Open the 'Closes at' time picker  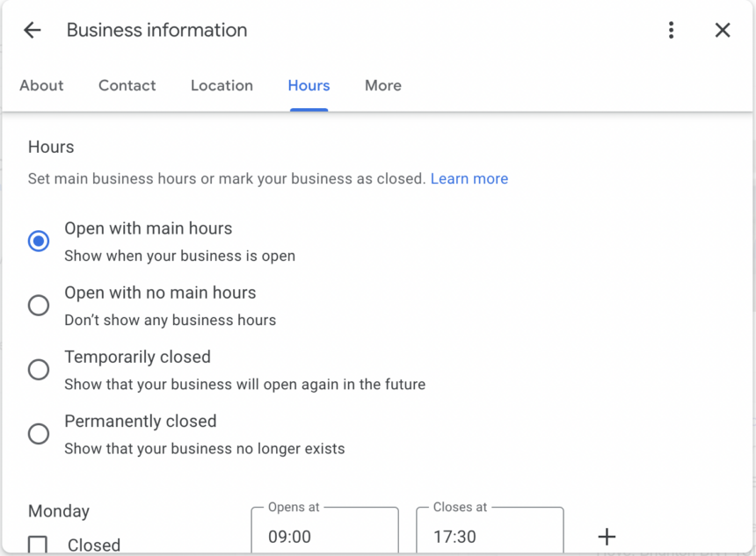pyautogui.click(x=490, y=536)
